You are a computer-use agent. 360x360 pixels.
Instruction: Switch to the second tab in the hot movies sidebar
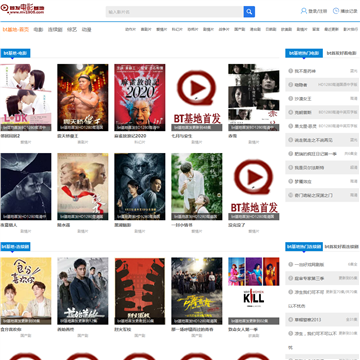(341, 53)
